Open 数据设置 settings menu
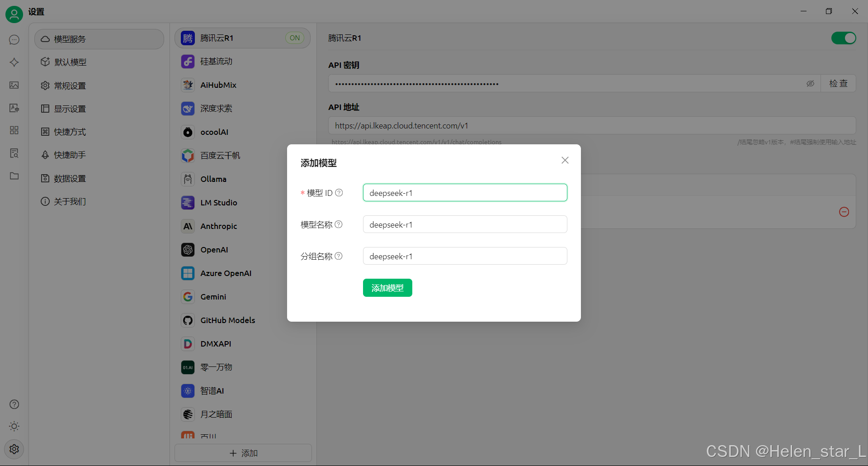The height and width of the screenshot is (466, 868). coord(99,179)
